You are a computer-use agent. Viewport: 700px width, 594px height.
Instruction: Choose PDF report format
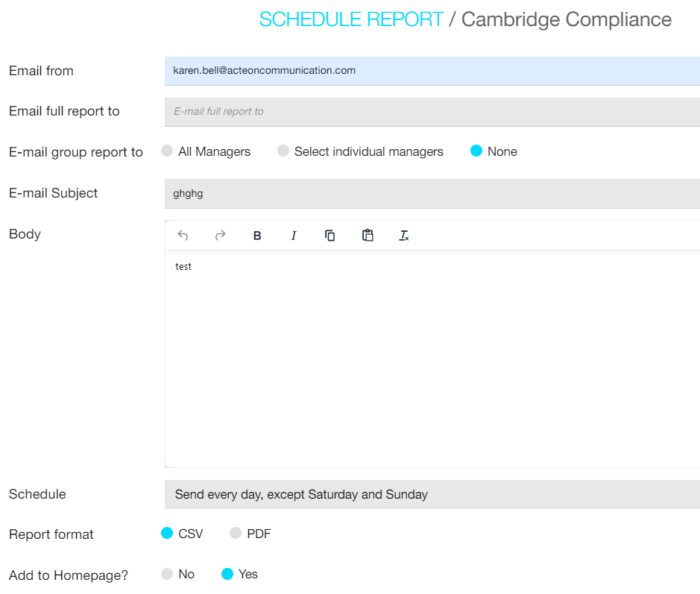coord(236,534)
